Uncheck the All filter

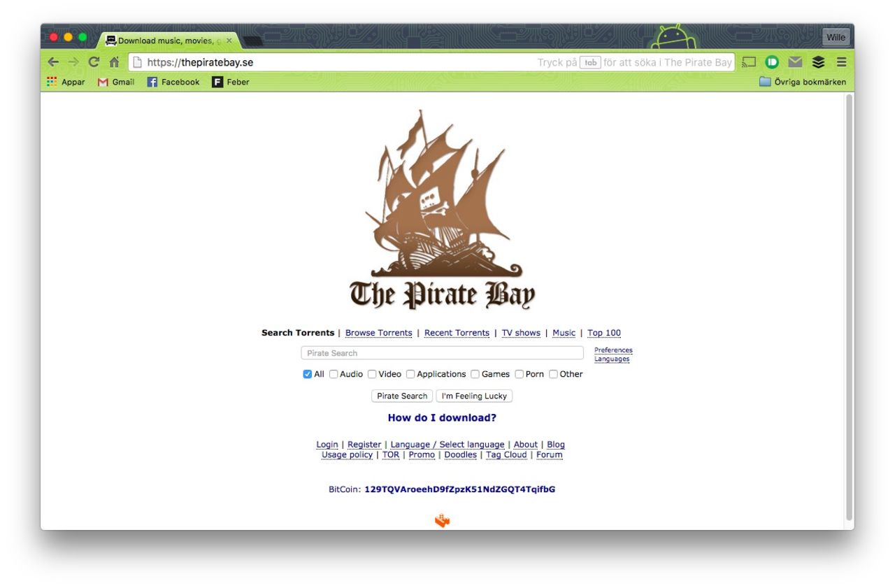pos(306,374)
